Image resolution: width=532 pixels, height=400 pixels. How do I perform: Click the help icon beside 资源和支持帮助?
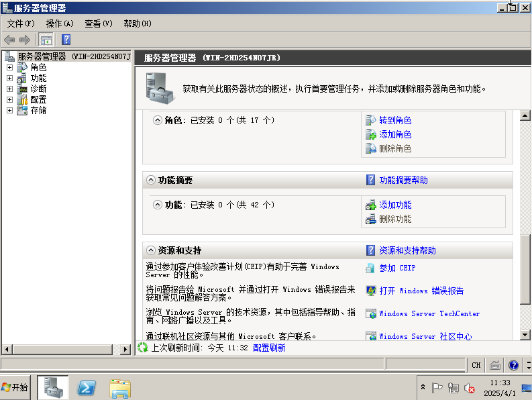click(370, 250)
